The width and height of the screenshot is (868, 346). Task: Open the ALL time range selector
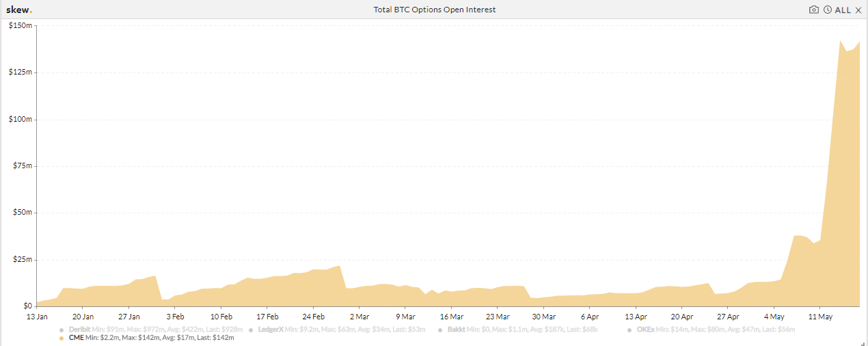tap(843, 10)
